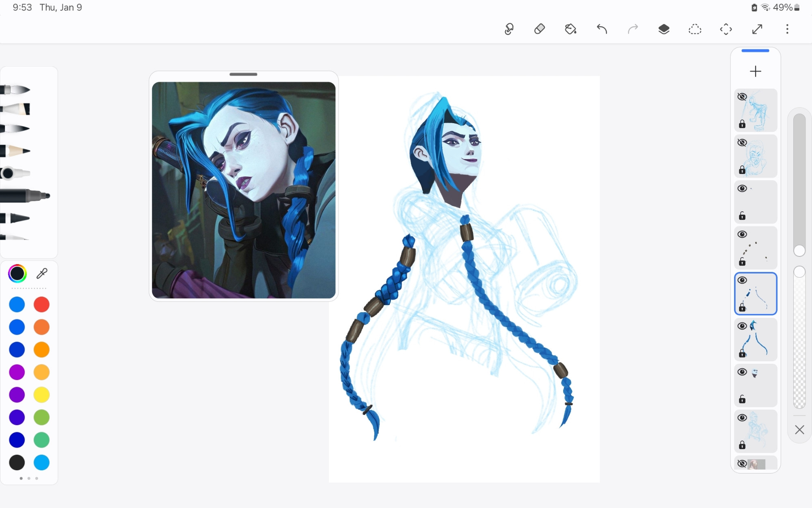The width and height of the screenshot is (812, 508).
Task: Unlock the second face sketch layer
Action: [x=742, y=170]
